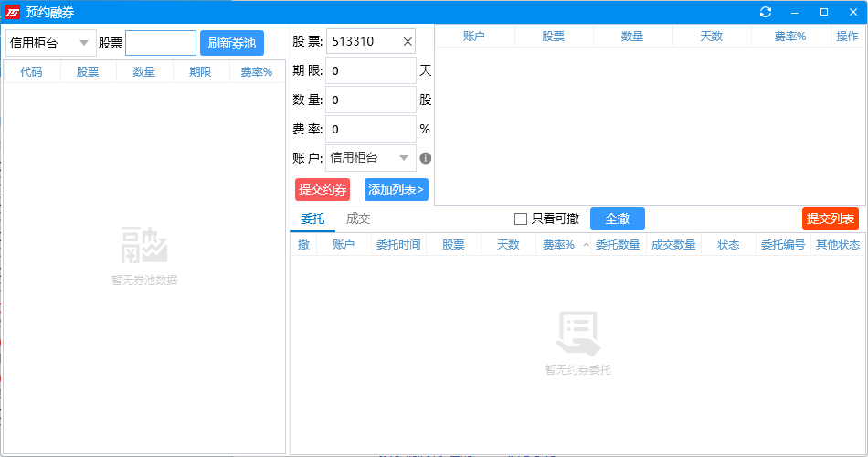Click the orange 提交列表 button
This screenshot has height=457, width=868.
click(x=831, y=218)
